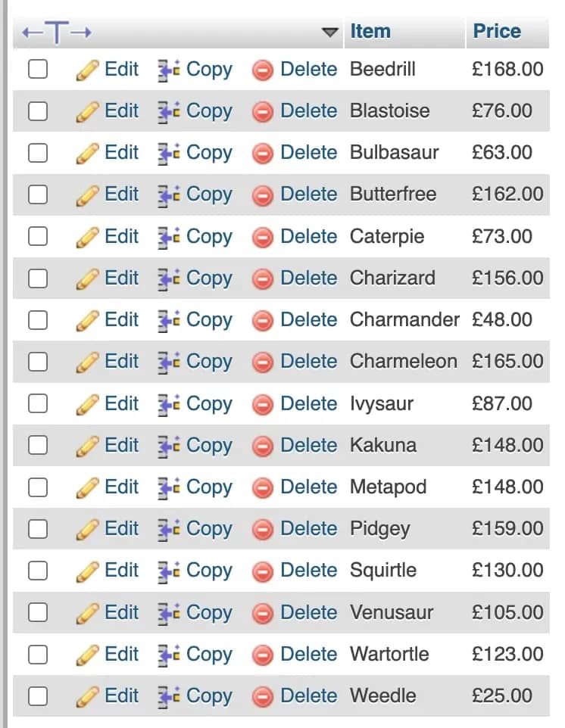Check the box beside Venusaur

click(x=38, y=612)
